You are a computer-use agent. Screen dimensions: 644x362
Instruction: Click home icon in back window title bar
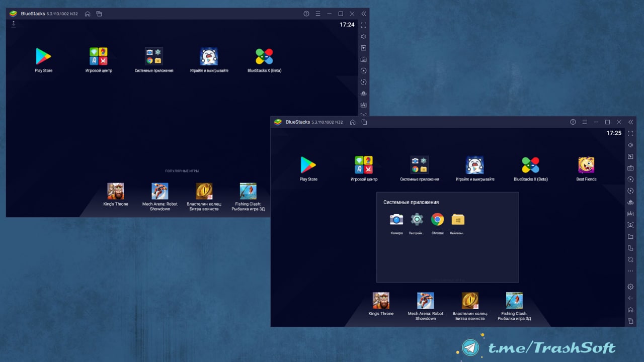tap(88, 14)
